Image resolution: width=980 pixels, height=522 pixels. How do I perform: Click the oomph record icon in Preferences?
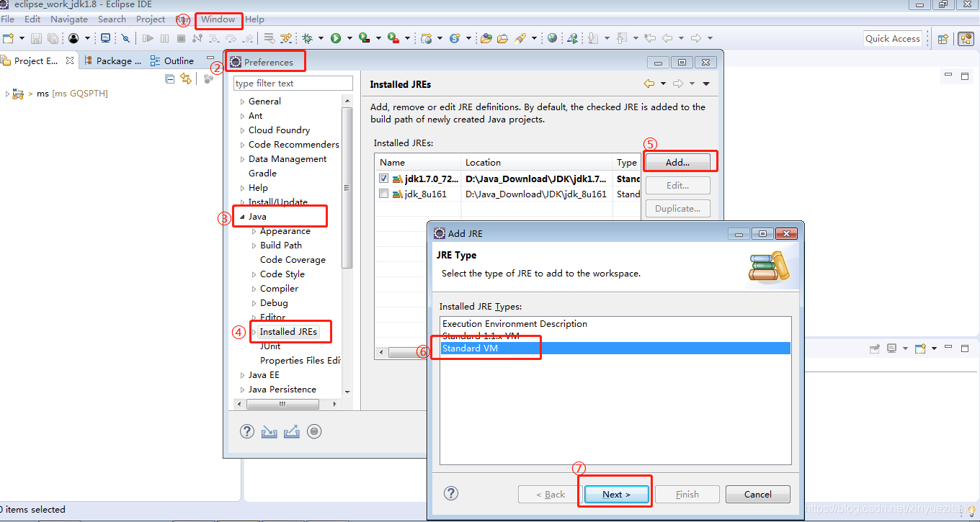point(314,431)
